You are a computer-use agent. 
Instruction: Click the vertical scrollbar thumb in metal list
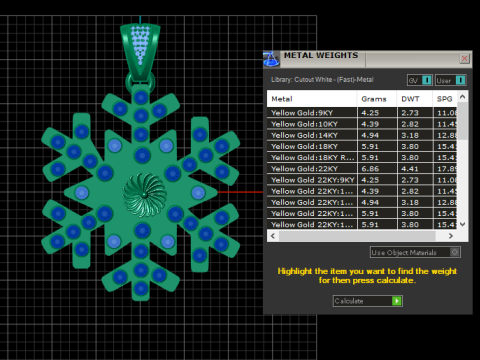pyautogui.click(x=462, y=121)
